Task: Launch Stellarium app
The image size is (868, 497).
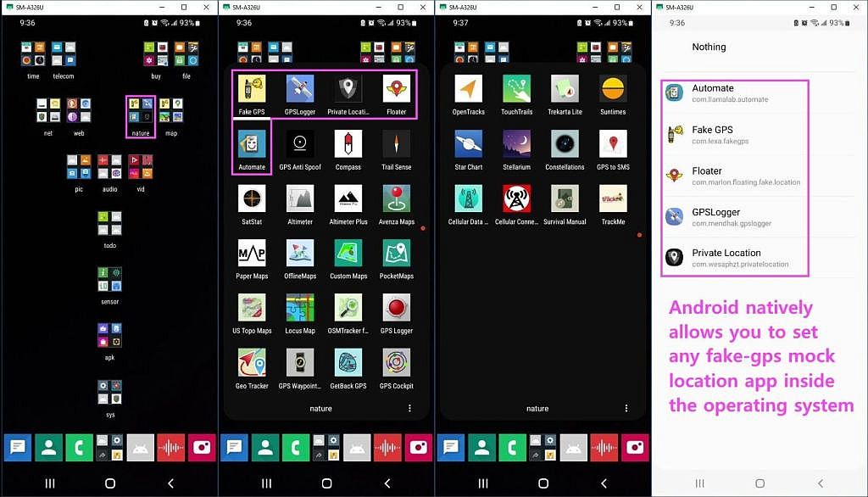Action: (x=516, y=144)
